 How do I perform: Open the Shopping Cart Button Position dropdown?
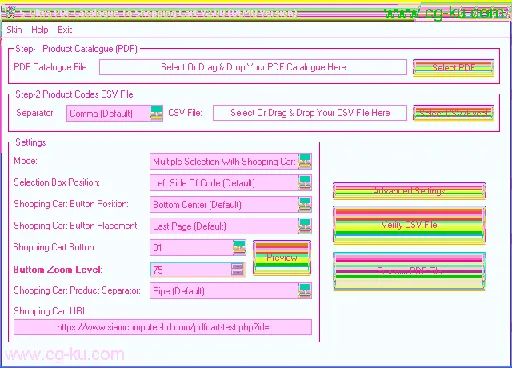point(231,205)
